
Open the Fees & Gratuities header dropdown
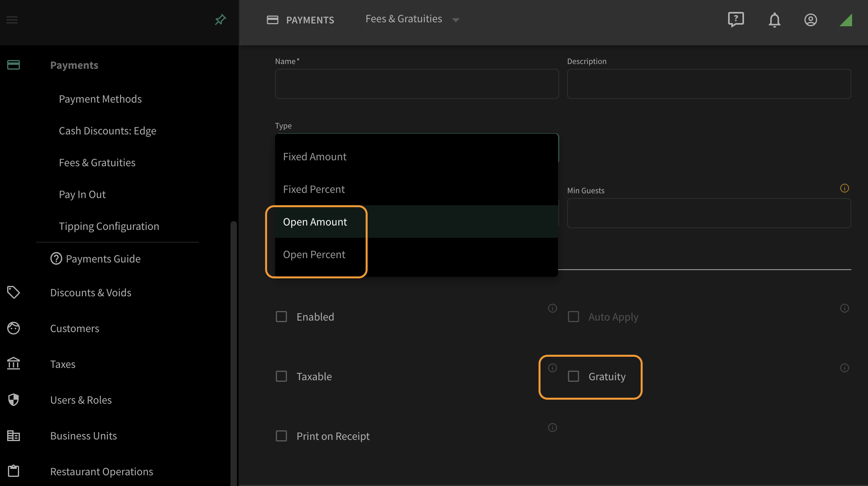point(413,19)
